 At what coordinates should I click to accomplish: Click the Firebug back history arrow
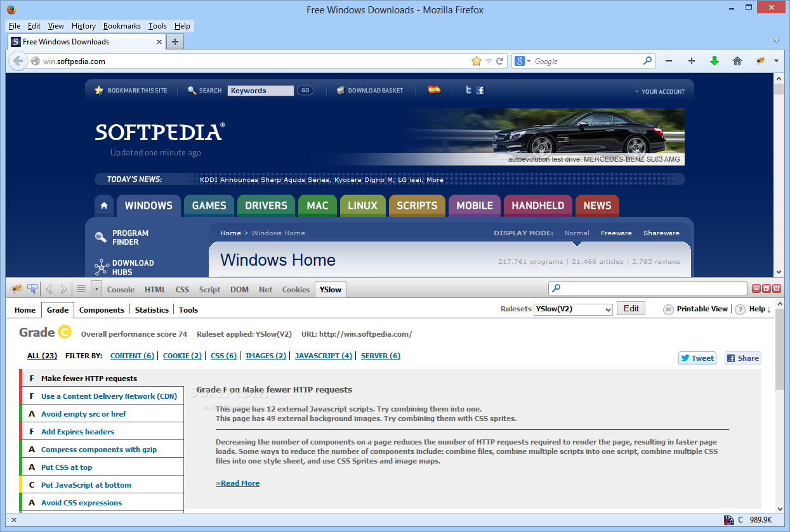pyautogui.click(x=49, y=289)
